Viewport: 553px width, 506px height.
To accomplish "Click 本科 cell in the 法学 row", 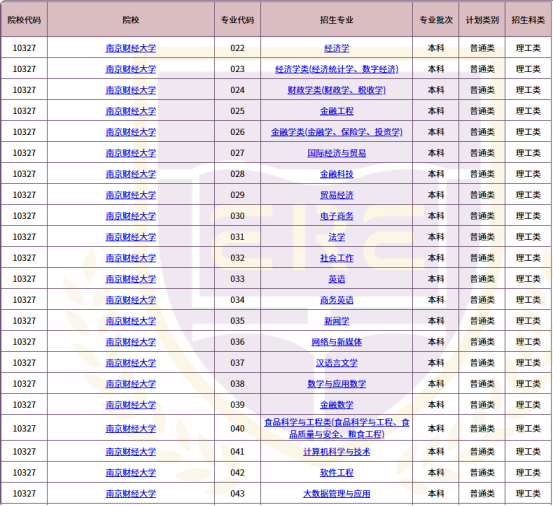I will [436, 237].
